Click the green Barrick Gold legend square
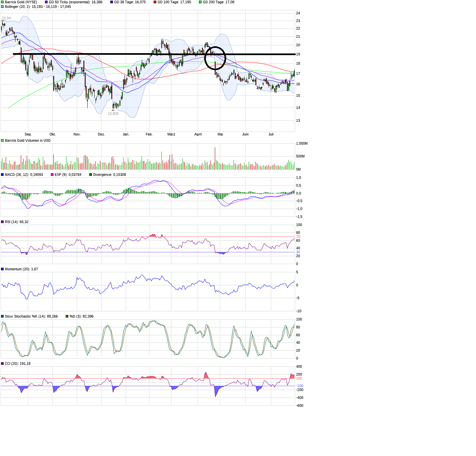Image resolution: width=476 pixels, height=456 pixels. pyautogui.click(x=2, y=2)
